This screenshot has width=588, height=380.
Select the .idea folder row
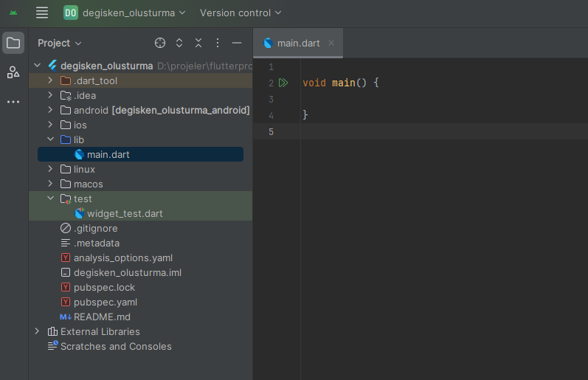pyautogui.click(x=140, y=95)
